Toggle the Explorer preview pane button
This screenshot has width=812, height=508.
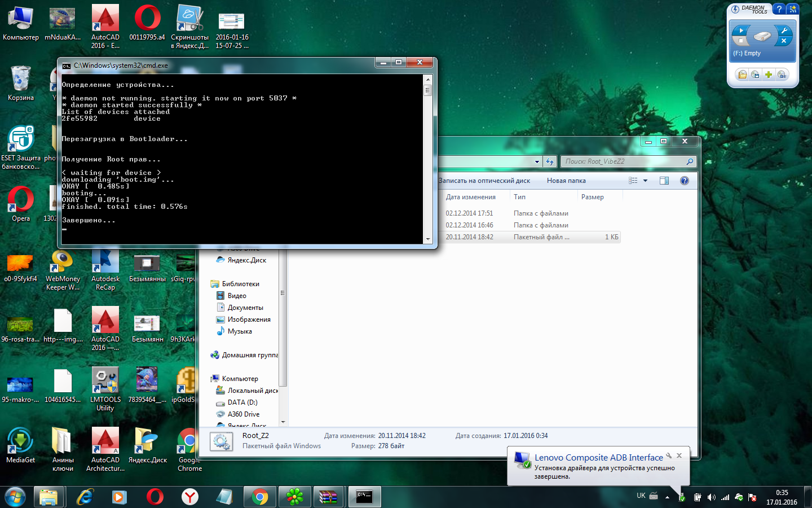(x=664, y=181)
